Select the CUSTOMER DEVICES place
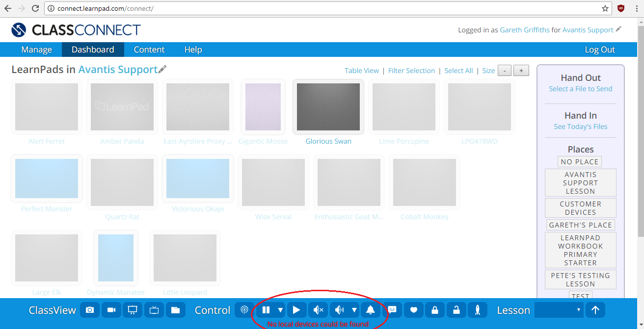Image resolution: width=644 pixels, height=329 pixels. 581,208
